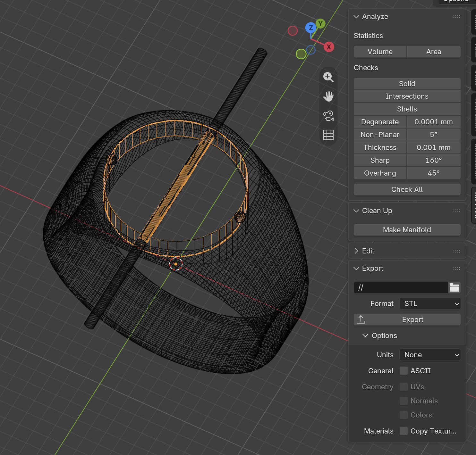Grab the Analyze panel drag handle dots
This screenshot has width=476, height=455.
point(457,17)
